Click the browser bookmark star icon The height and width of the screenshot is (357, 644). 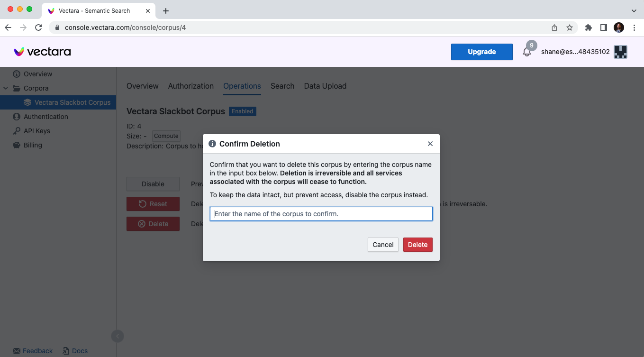tap(570, 27)
